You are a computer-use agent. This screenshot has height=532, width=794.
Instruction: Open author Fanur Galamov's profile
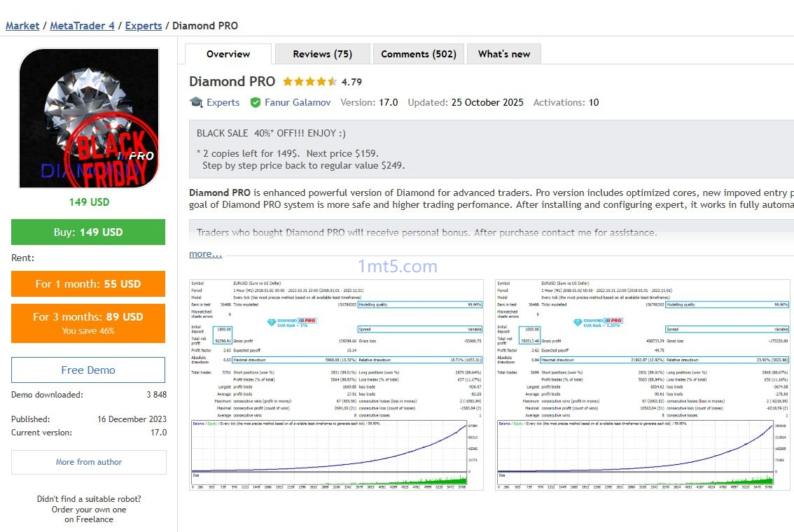coord(298,102)
